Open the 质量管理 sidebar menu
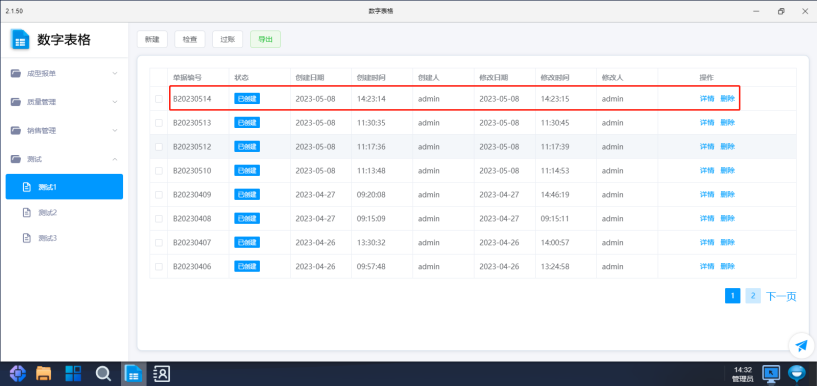This screenshot has width=817, height=386. click(64, 102)
